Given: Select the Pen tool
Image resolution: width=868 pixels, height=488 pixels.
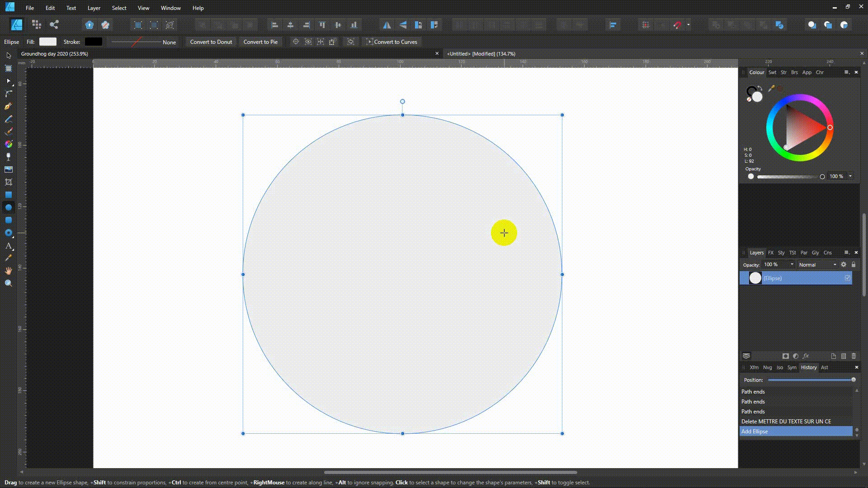Looking at the screenshot, I should tap(8, 106).
